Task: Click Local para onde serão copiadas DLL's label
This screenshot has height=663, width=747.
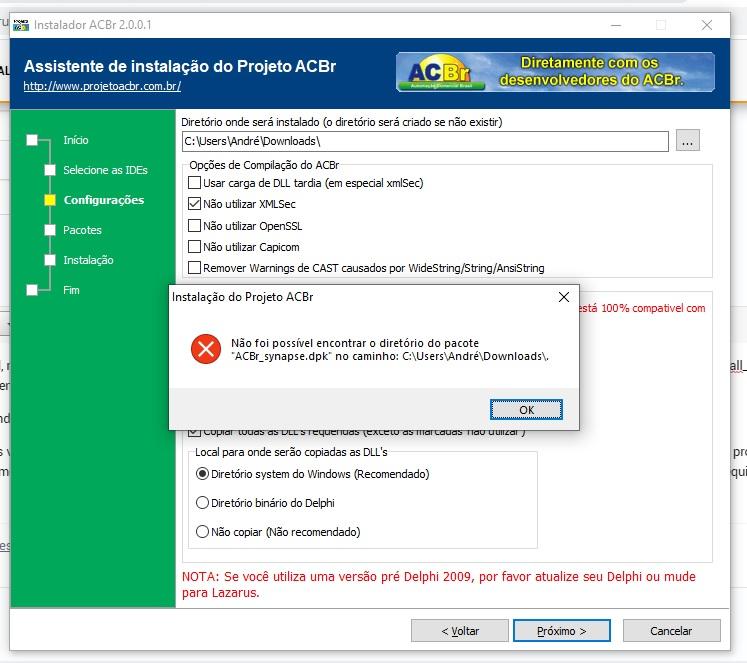Action: [291, 452]
